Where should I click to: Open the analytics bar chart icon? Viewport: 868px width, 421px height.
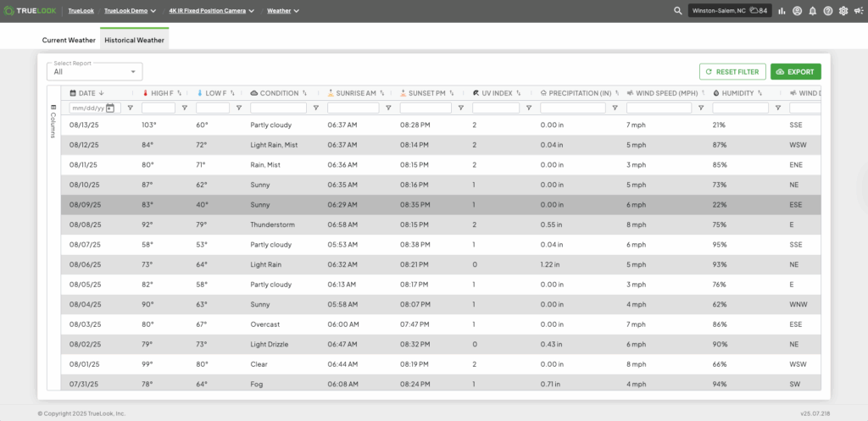[x=782, y=10]
